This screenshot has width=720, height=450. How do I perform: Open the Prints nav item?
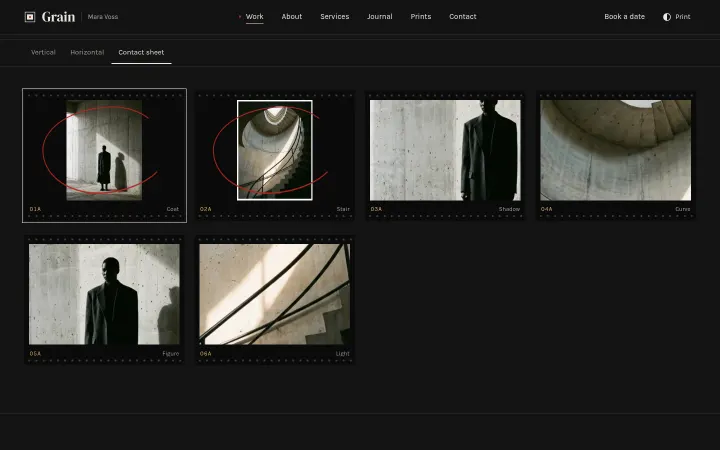point(421,17)
